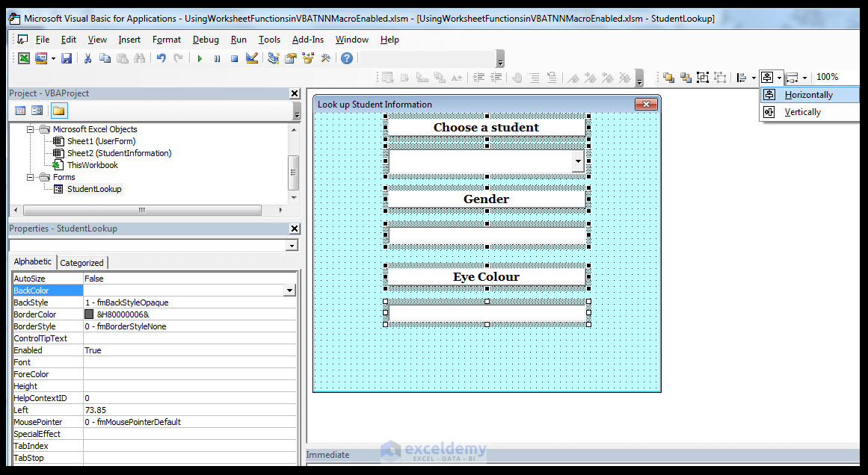This screenshot has width=868, height=475.
Task: Open the File menu
Action: (42, 40)
